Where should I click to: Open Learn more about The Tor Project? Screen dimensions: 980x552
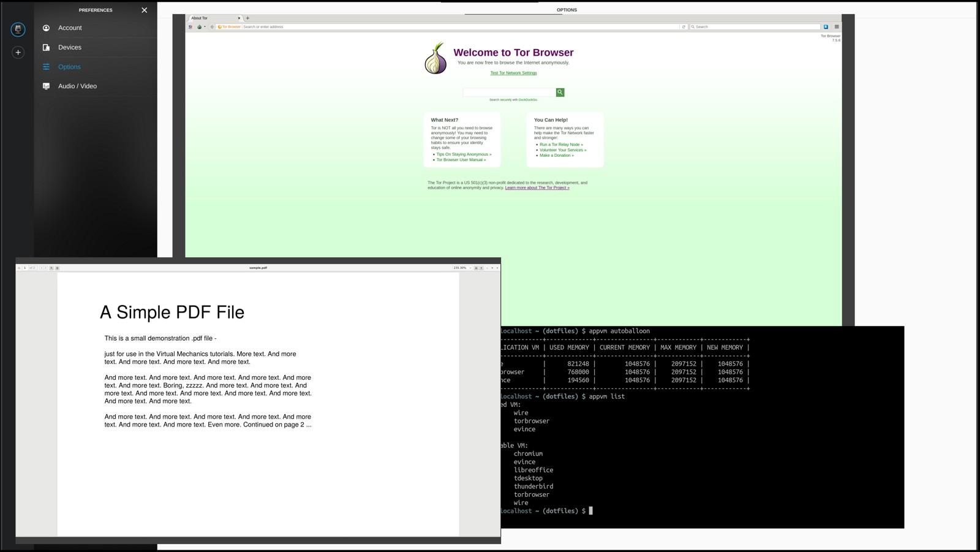click(537, 188)
